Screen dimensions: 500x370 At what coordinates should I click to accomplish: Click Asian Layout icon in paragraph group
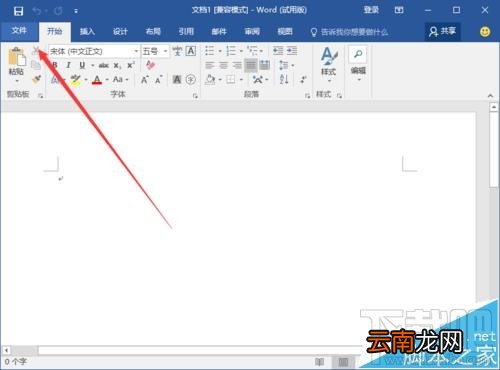coord(258,80)
